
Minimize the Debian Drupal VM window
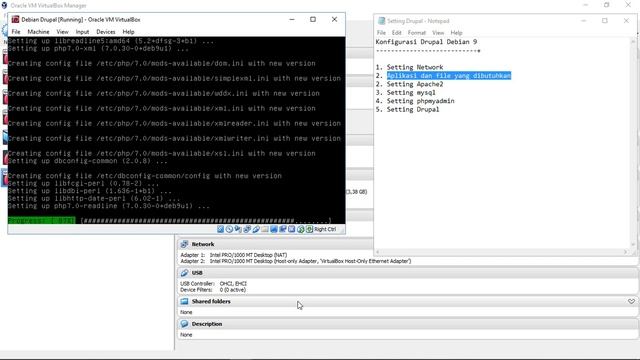pos(292,19)
